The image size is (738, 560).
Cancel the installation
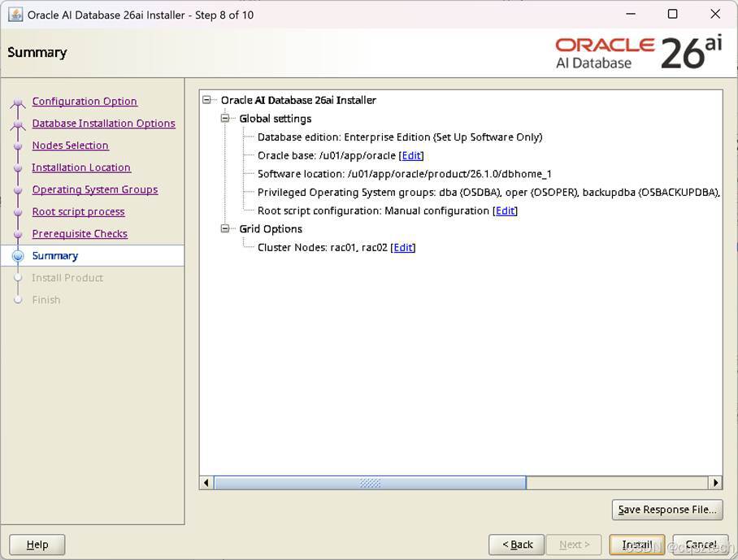coord(701,545)
